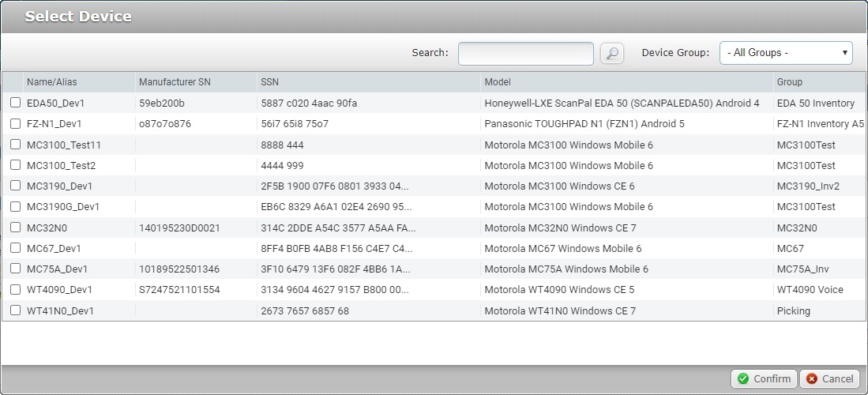This screenshot has width=868, height=395.
Task: Tick the checkbox for EDA50_Dev1
Action: point(15,103)
